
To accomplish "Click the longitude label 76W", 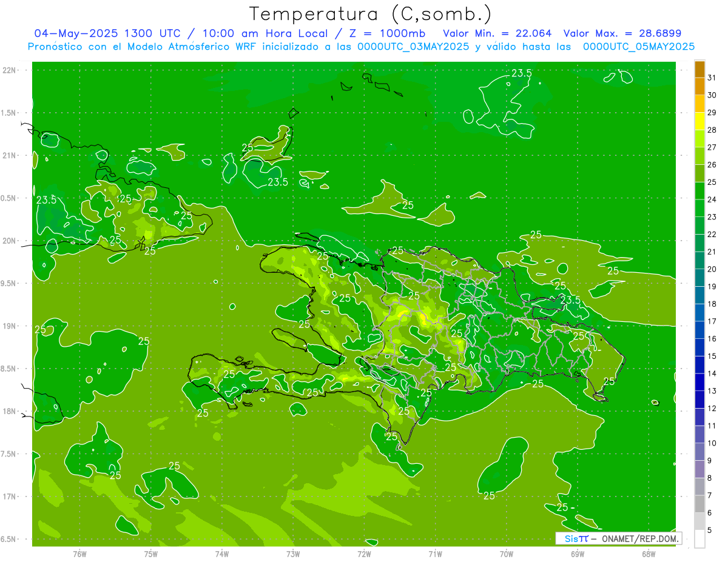I will [79, 554].
